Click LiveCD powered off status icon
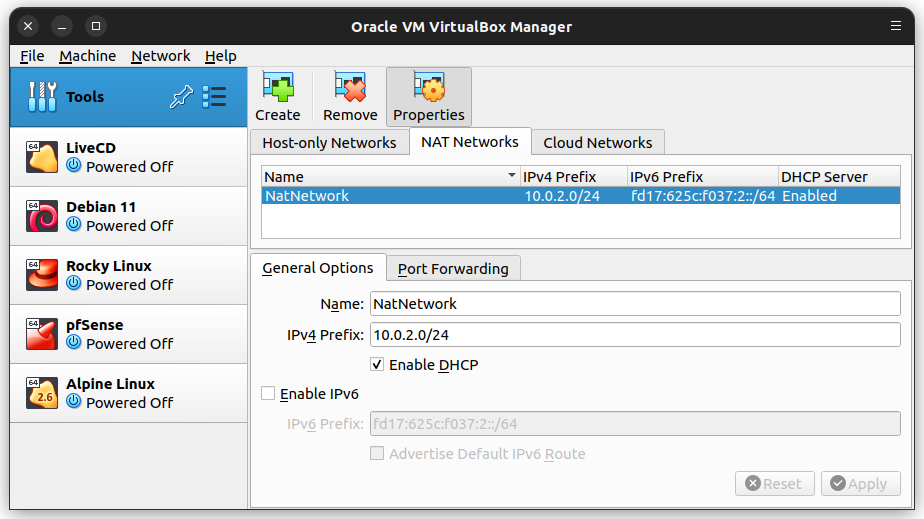 (74, 166)
